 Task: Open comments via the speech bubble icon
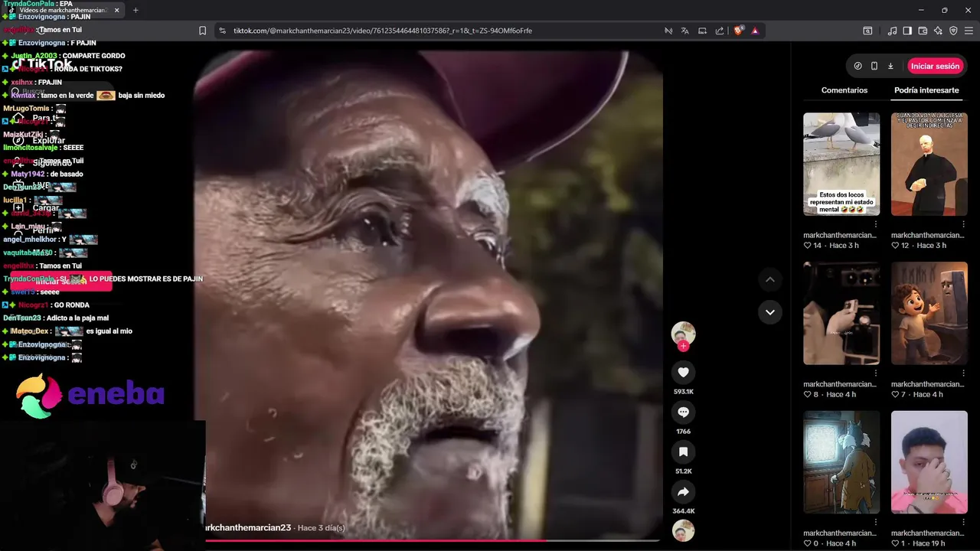pos(683,412)
